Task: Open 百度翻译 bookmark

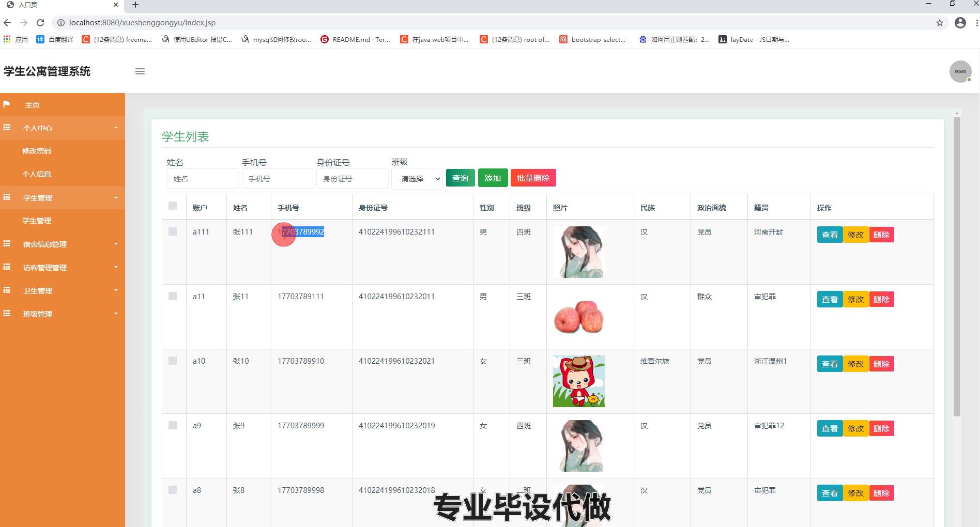Action: 55,39
